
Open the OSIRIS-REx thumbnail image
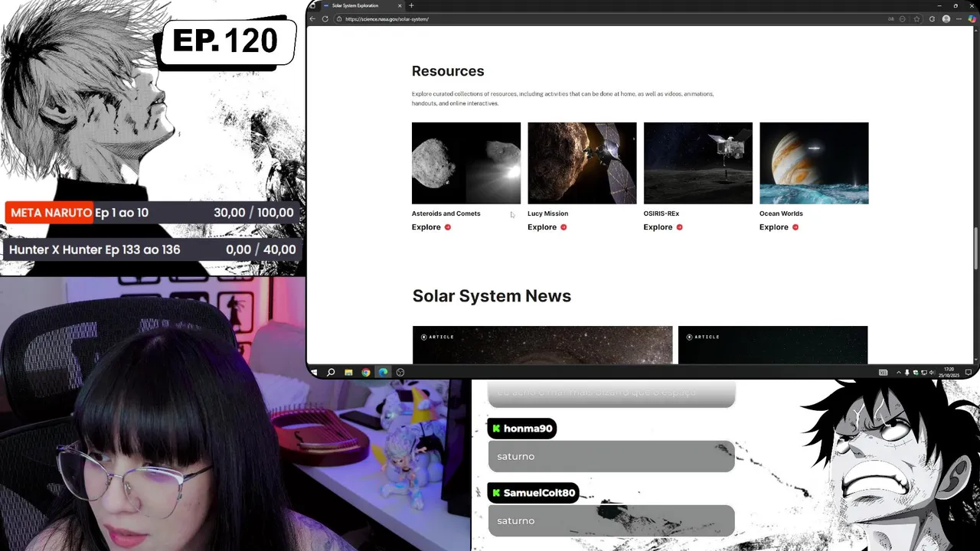698,163
